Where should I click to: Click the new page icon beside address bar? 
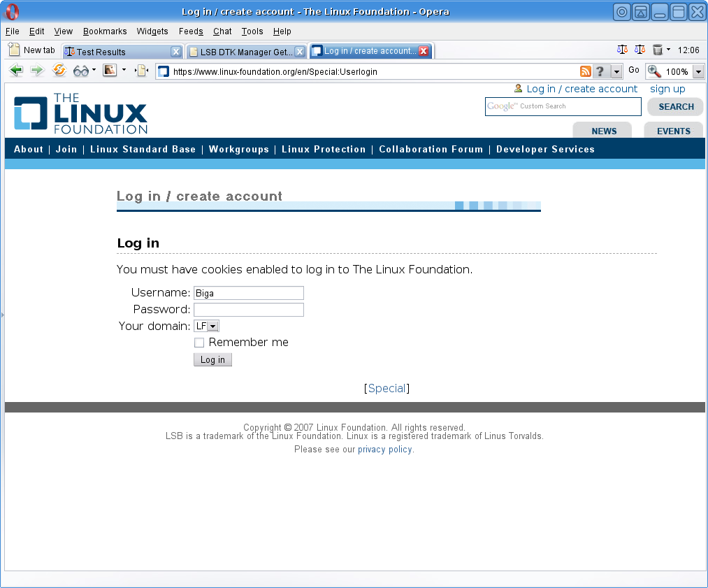pos(140,71)
